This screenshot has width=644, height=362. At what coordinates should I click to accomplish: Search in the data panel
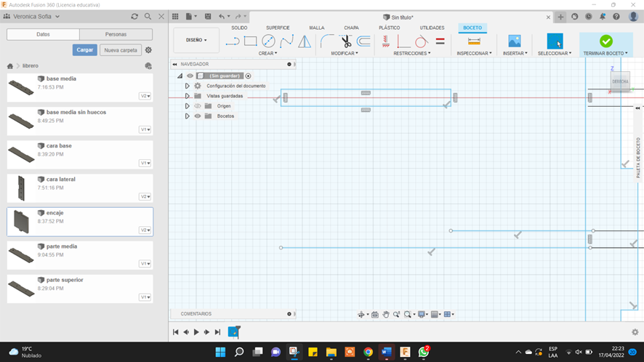click(x=148, y=17)
